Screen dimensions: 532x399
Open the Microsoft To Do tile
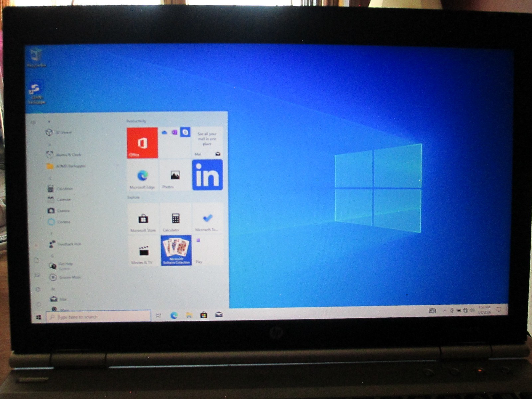click(208, 218)
